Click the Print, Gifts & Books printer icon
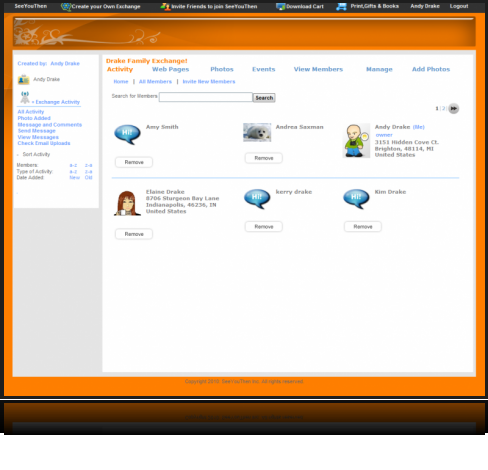This screenshot has width=488, height=470. [341, 7]
